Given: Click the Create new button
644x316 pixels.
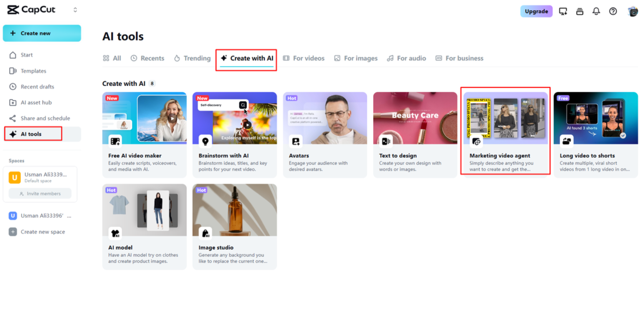Looking at the screenshot, I should pos(42,33).
